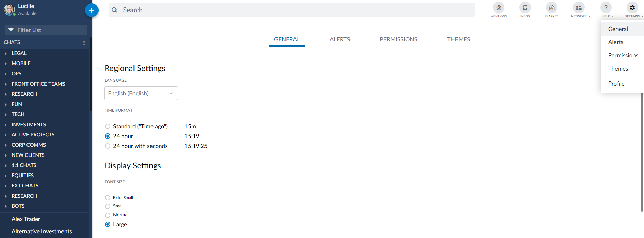Open the Market icon
The width and height of the screenshot is (644, 238).
pos(551,8)
